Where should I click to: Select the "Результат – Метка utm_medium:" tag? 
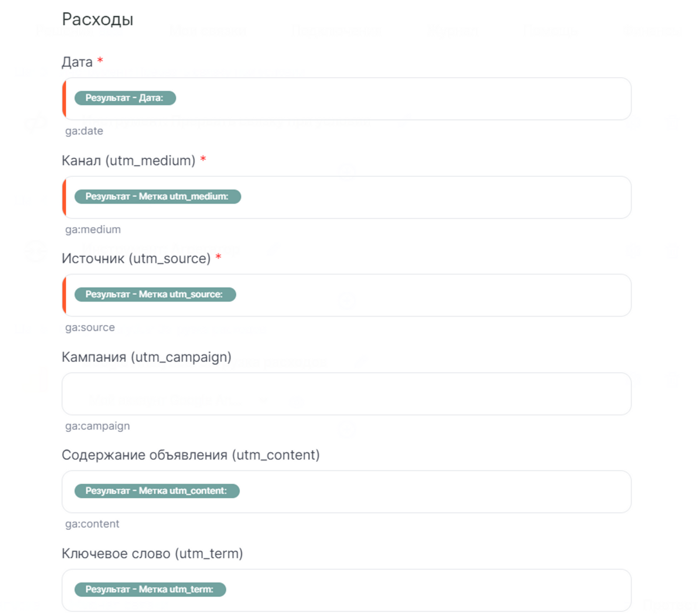[x=157, y=197]
